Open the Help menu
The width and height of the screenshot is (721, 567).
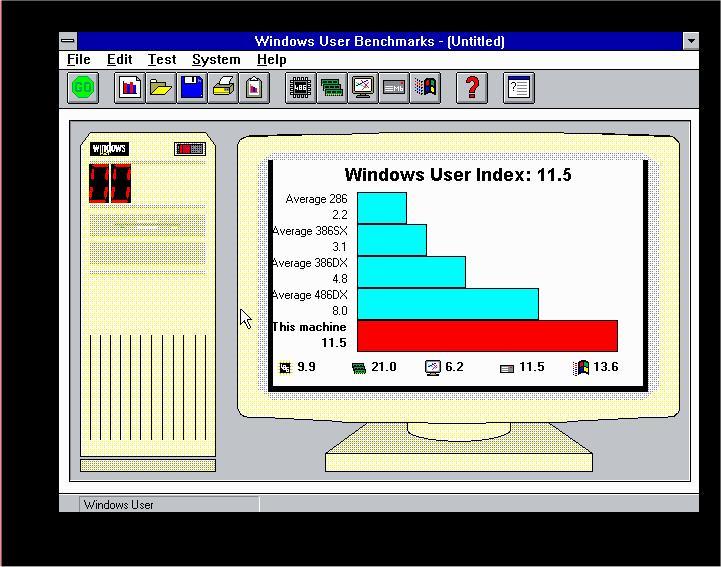pyautogui.click(x=272, y=60)
